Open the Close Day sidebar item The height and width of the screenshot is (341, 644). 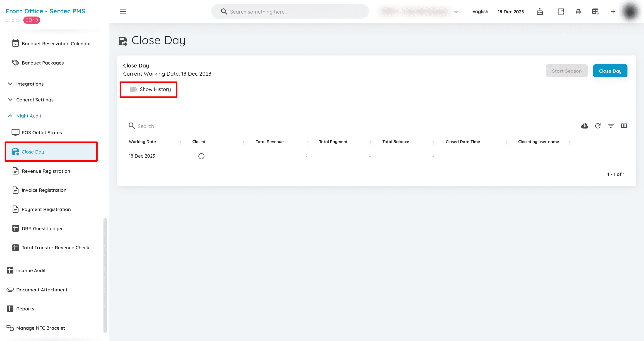click(x=51, y=152)
